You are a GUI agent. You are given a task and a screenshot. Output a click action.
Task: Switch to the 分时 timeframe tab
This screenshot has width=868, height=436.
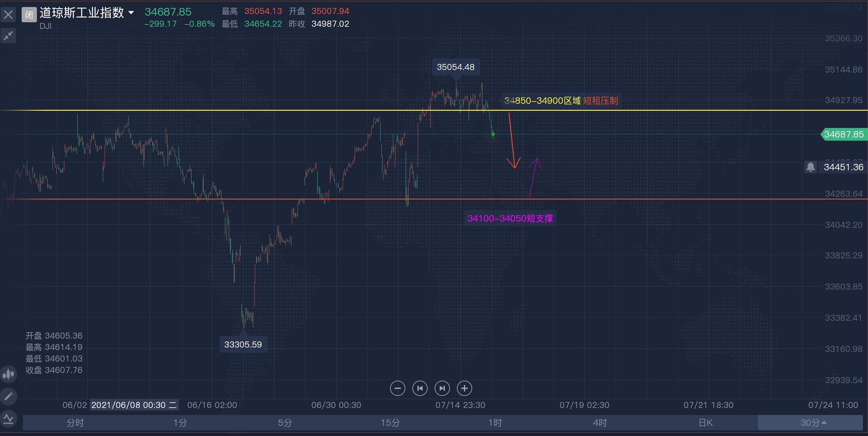(x=75, y=423)
